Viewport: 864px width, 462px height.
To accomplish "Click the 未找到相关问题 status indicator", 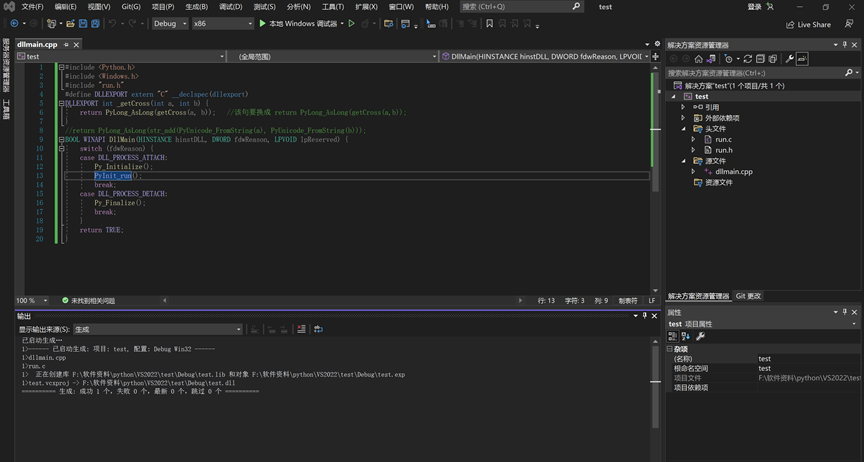I will (88, 300).
